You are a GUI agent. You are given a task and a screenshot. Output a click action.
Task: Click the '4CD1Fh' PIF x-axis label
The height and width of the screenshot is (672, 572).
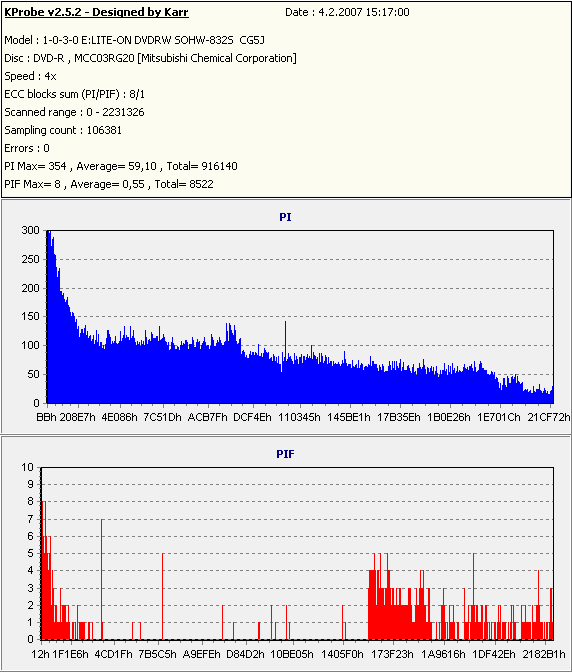pos(114,654)
